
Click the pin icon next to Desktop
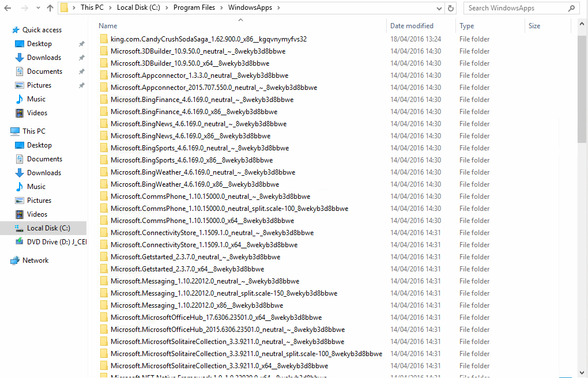[x=81, y=44]
